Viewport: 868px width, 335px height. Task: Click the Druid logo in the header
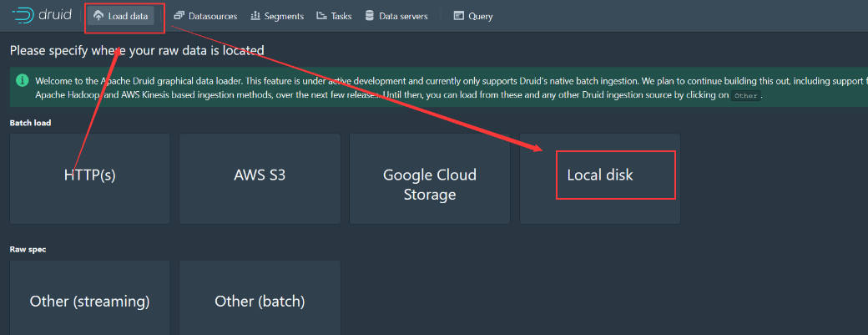(x=41, y=16)
